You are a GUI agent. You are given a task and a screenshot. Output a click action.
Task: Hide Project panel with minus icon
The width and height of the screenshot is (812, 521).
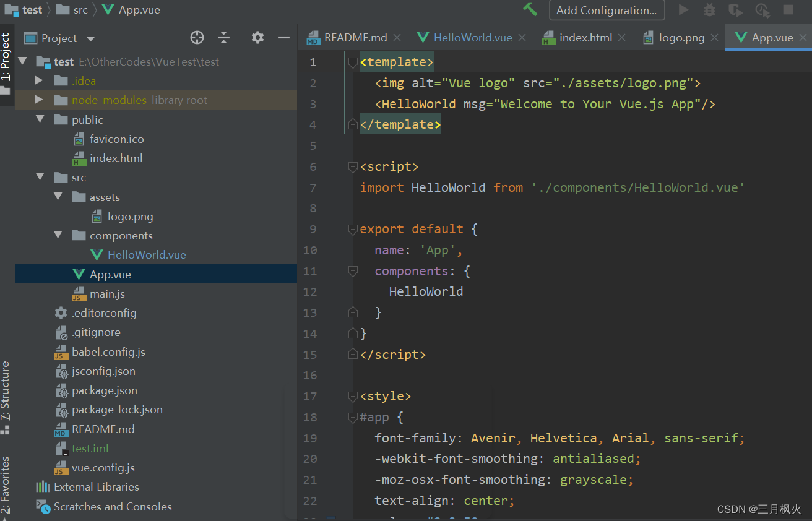pyautogui.click(x=283, y=38)
